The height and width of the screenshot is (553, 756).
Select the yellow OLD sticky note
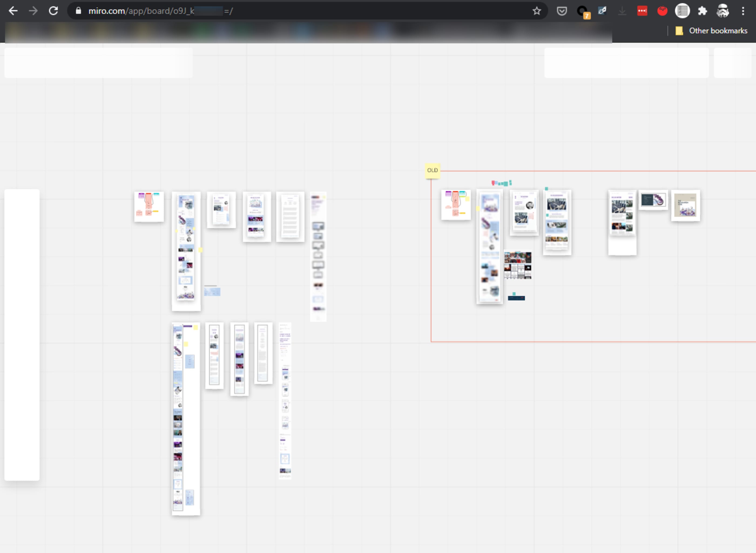[x=432, y=170]
